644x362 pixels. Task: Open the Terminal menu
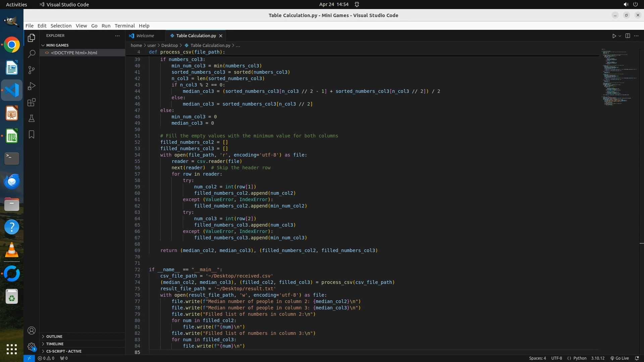coord(124,26)
